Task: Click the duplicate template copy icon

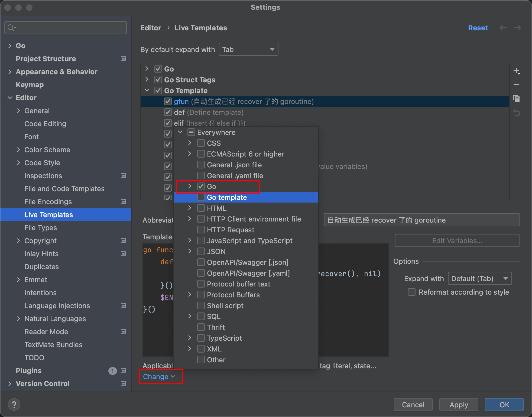Action: pyautogui.click(x=516, y=98)
